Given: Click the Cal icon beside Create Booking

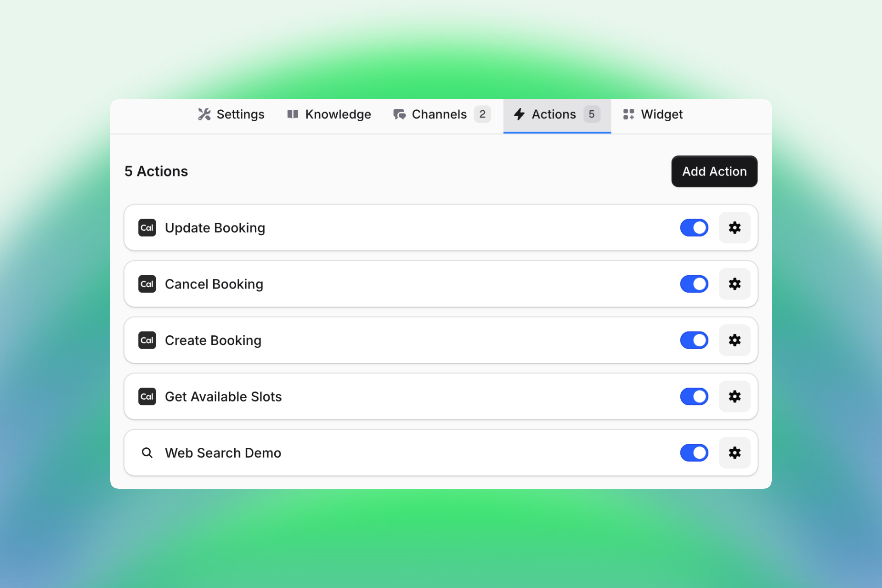Looking at the screenshot, I should [x=147, y=340].
